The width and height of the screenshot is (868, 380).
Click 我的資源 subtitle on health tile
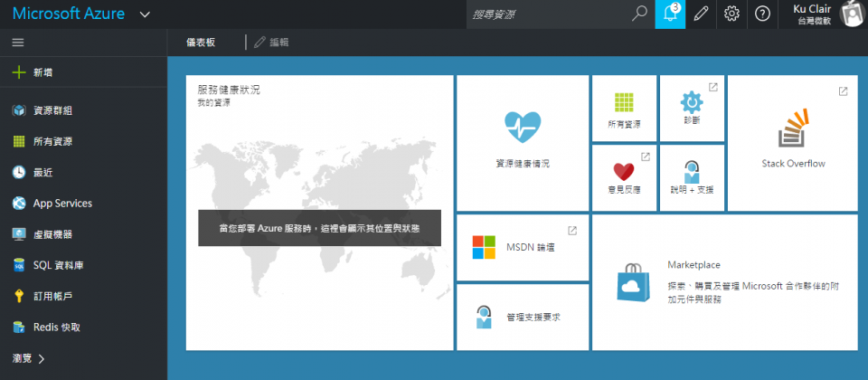pyautogui.click(x=213, y=102)
